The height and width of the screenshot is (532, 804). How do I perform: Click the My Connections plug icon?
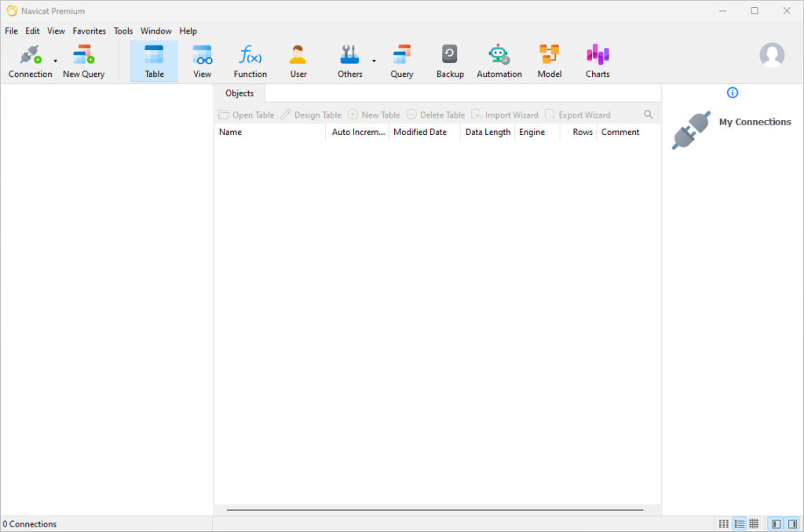pos(691,130)
